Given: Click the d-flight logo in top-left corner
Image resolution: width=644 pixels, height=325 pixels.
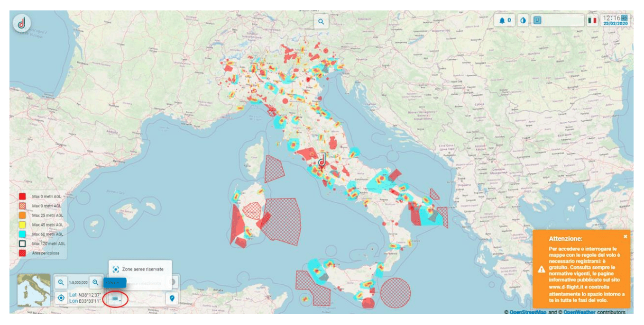Looking at the screenshot, I should [x=22, y=23].
